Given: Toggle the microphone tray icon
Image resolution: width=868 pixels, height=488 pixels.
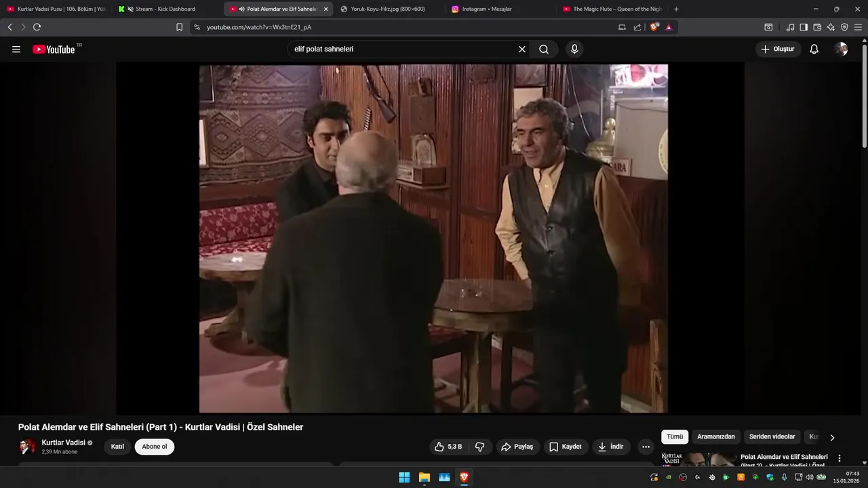Looking at the screenshot, I should pos(784,477).
